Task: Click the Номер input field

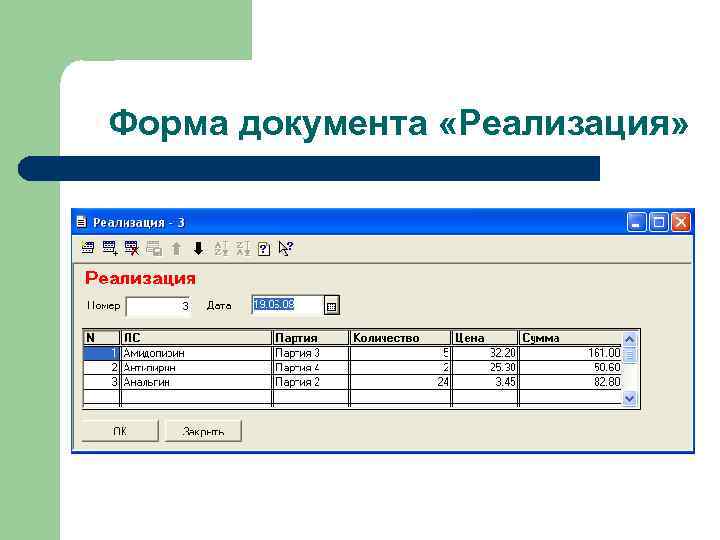Action: click(x=158, y=306)
